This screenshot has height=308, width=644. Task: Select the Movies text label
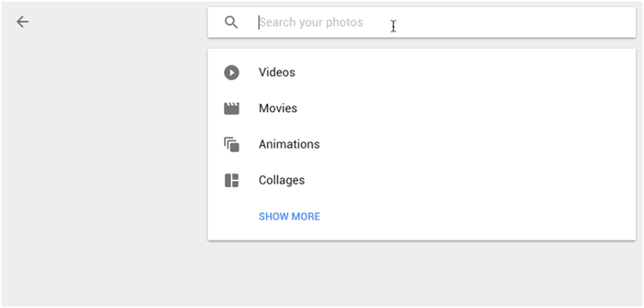pos(278,108)
